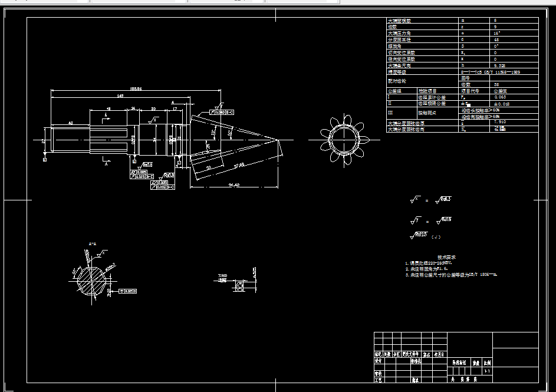This screenshot has width=556, height=392.
Task: Click the 螺旋角 table row label
Action: pos(394,46)
